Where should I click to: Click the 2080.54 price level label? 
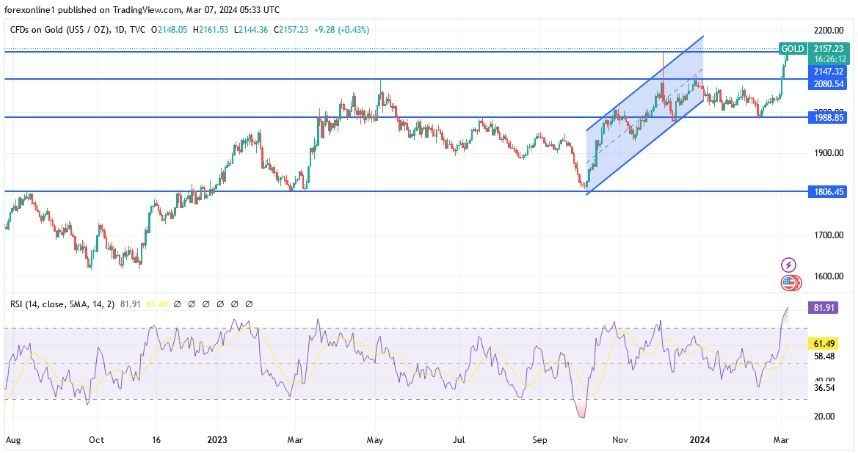click(x=828, y=84)
